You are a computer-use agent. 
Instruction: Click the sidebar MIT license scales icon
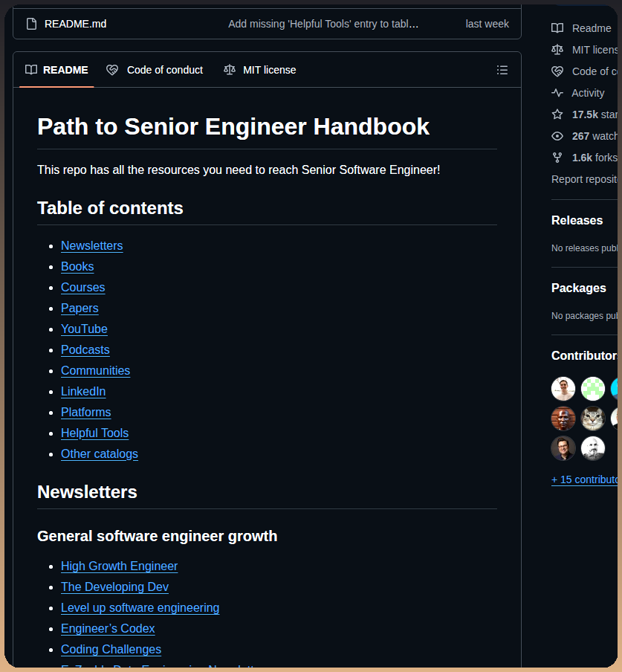[557, 50]
